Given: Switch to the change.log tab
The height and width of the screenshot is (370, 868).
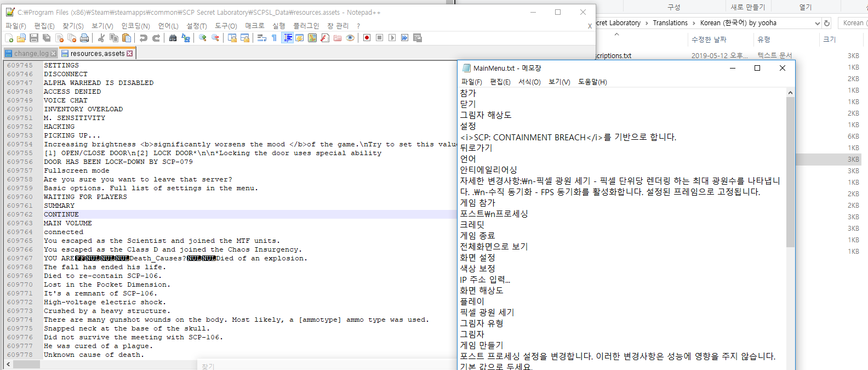Looking at the screenshot, I should [31, 53].
